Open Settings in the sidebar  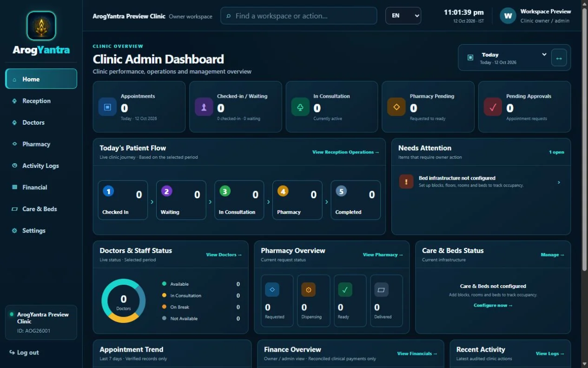pos(41,231)
